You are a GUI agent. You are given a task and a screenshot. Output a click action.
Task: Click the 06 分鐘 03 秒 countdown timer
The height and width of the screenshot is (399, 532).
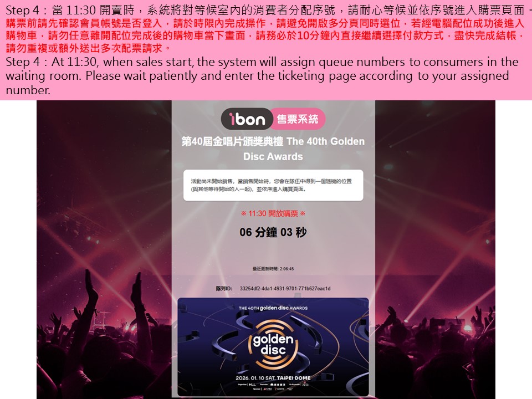click(273, 232)
